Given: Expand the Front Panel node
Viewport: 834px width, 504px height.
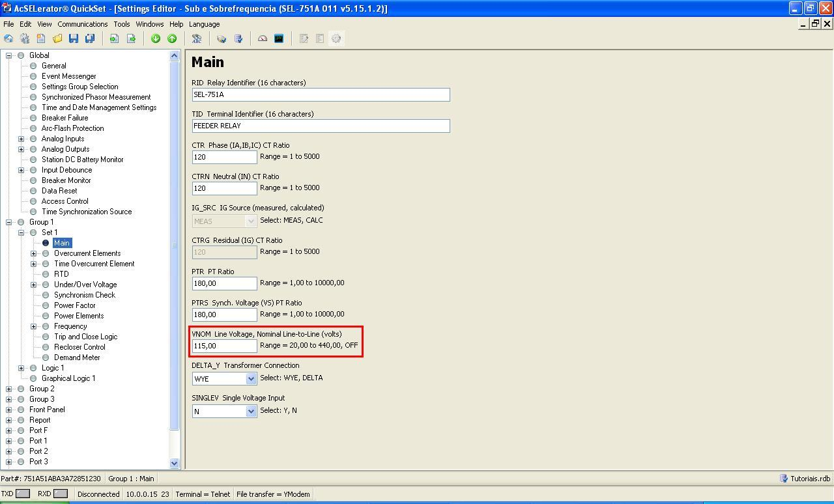Looking at the screenshot, I should 8,410.
